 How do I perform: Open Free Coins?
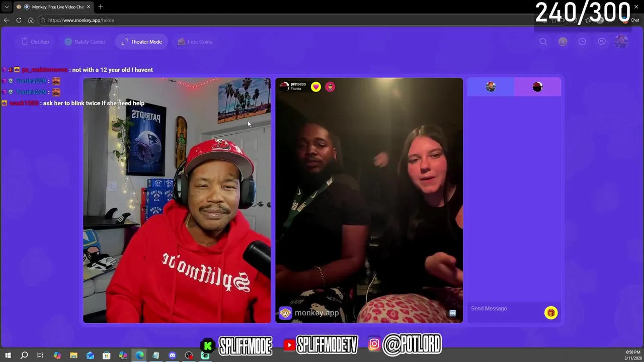point(195,42)
